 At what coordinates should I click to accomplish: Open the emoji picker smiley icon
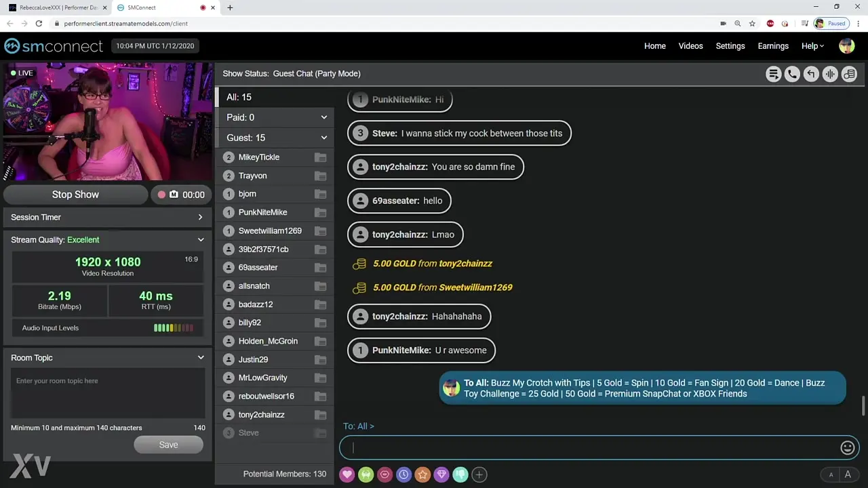(x=847, y=447)
